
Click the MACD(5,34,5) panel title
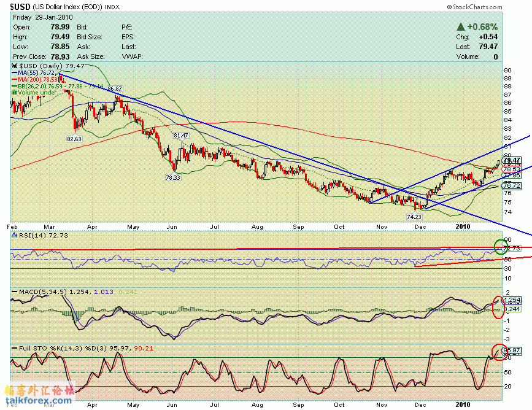[43, 292]
